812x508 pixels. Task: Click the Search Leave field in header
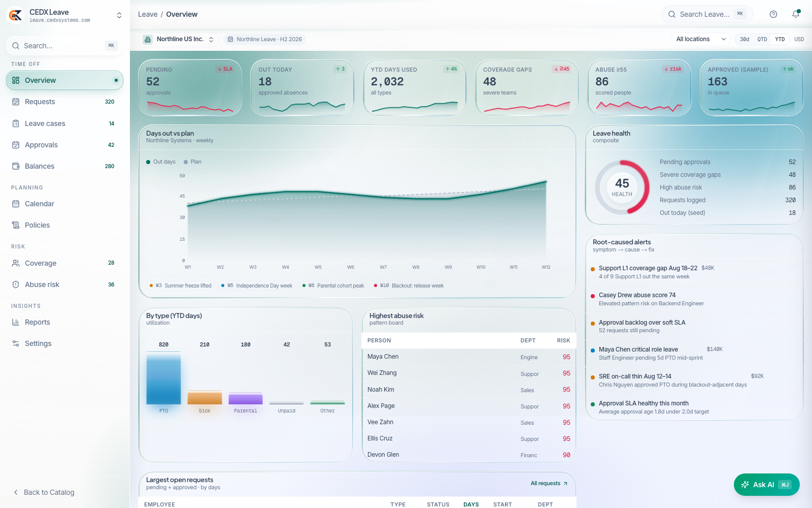click(707, 14)
